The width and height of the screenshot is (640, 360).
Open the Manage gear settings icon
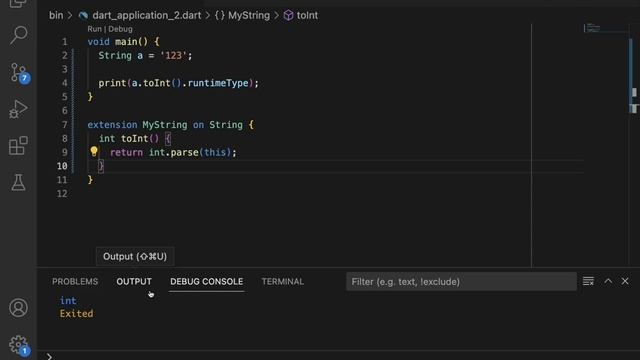[x=19, y=345]
